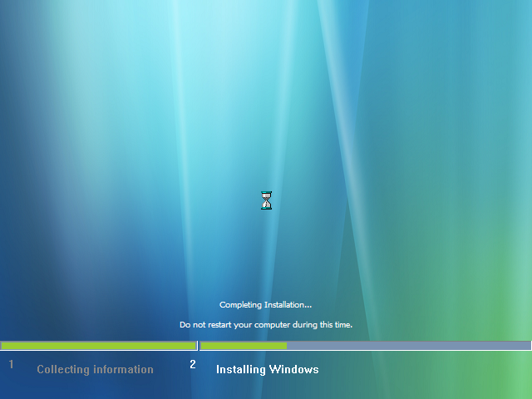Click the "Collecting information" step label
Screen dimensions: 532x399
coord(95,369)
